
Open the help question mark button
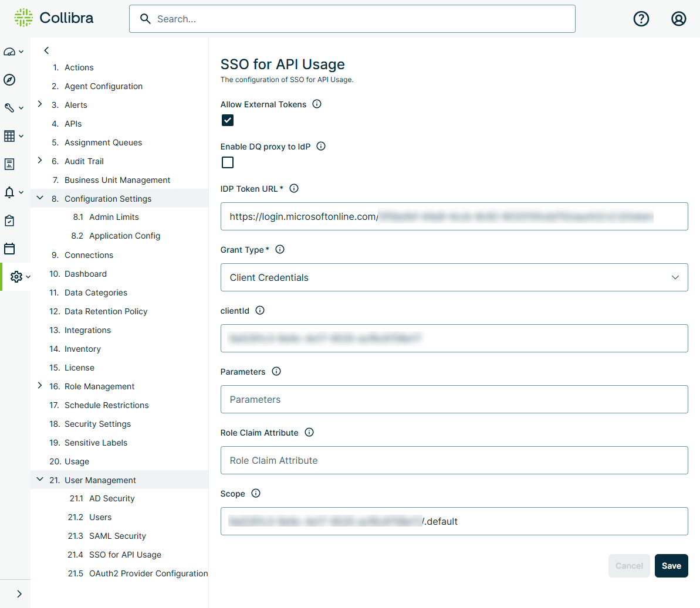[x=641, y=19]
